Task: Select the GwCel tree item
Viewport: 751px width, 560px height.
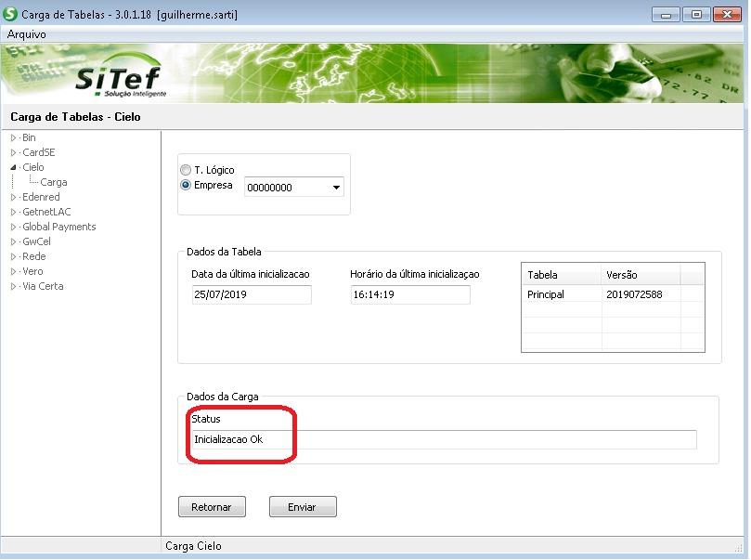Action: 36,241
